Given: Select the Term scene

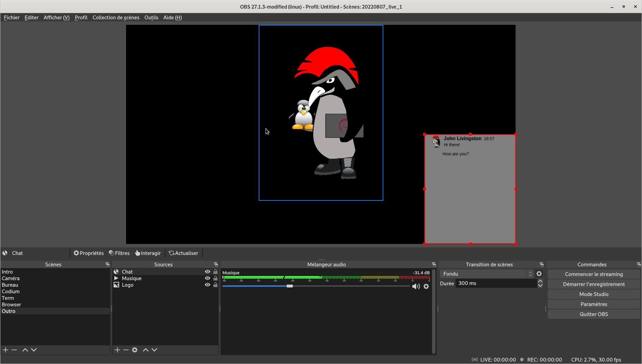Looking at the screenshot, I should tap(55, 298).
